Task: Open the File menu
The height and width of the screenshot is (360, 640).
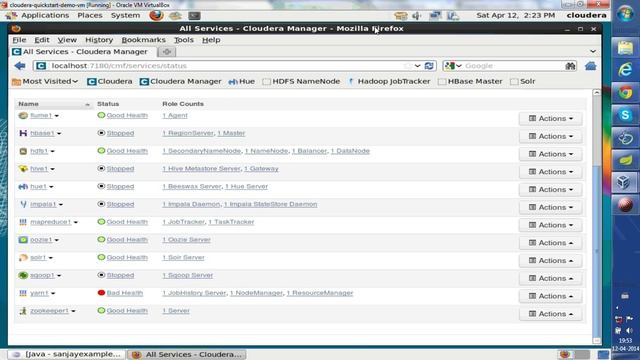Action: click(x=19, y=40)
